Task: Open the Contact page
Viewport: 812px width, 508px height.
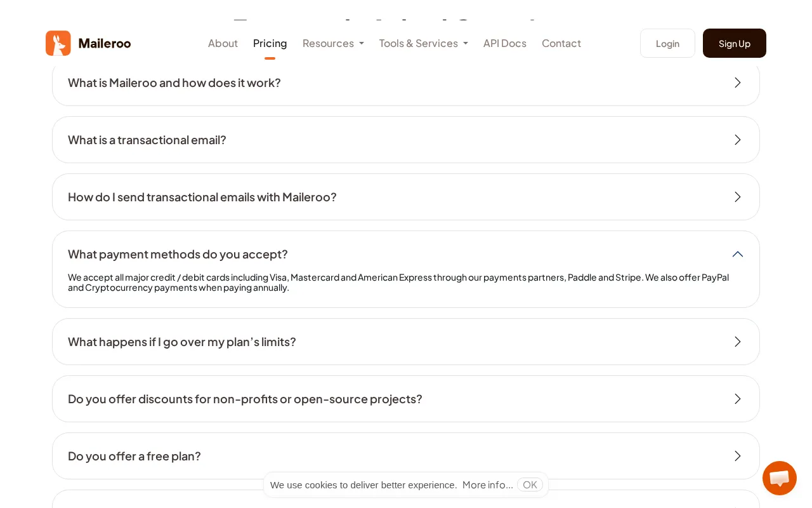Action: tap(561, 43)
